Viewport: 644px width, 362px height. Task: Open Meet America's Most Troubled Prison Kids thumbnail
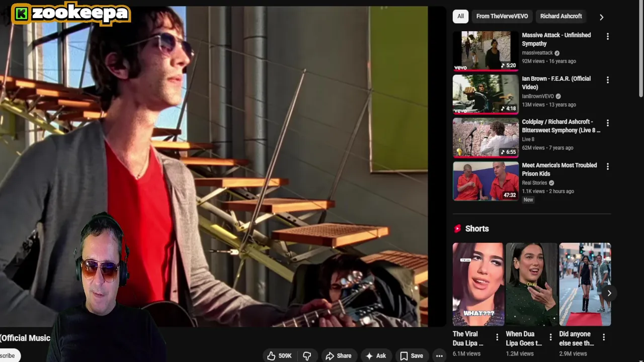tap(486, 180)
